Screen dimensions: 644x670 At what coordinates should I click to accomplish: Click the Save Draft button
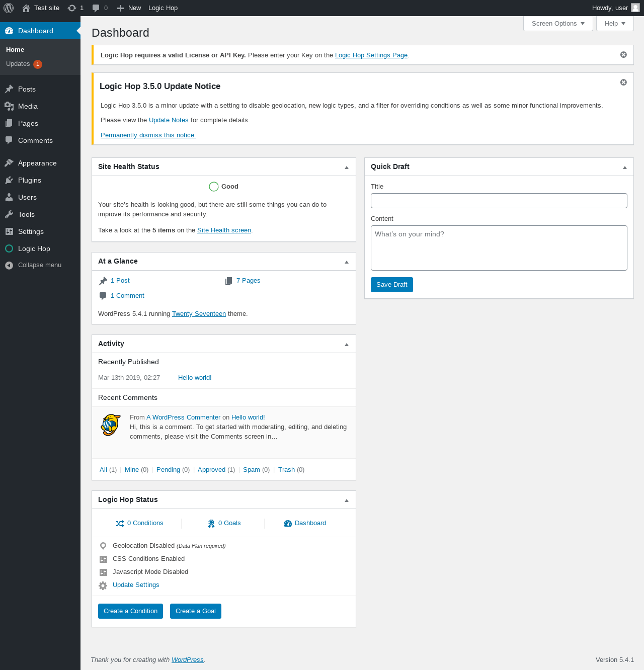coord(392,285)
